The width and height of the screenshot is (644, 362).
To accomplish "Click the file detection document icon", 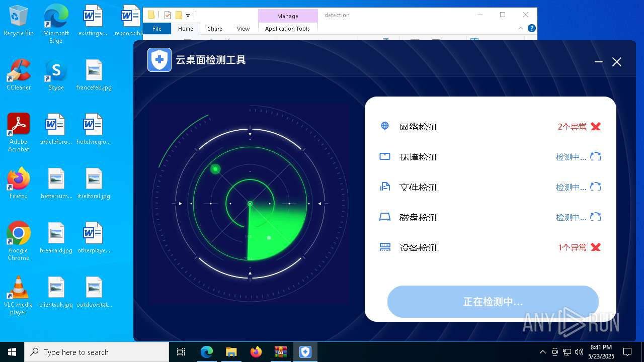I will [385, 187].
